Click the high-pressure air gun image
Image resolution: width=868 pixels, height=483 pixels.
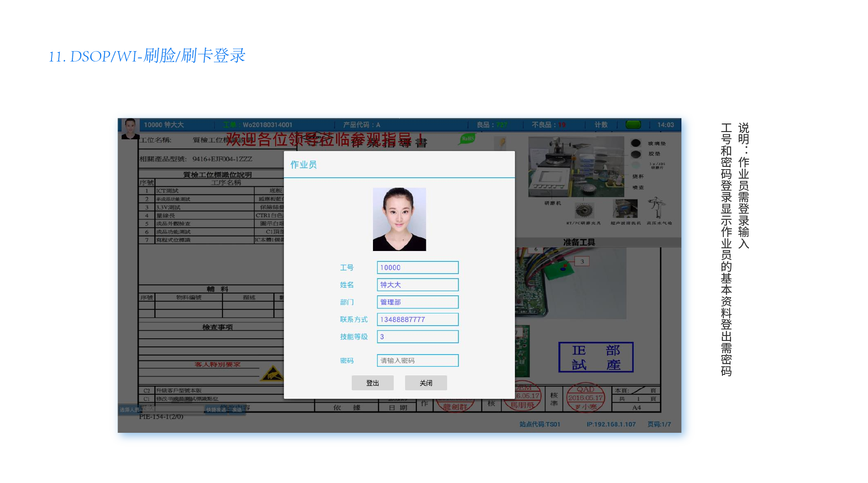(656, 208)
